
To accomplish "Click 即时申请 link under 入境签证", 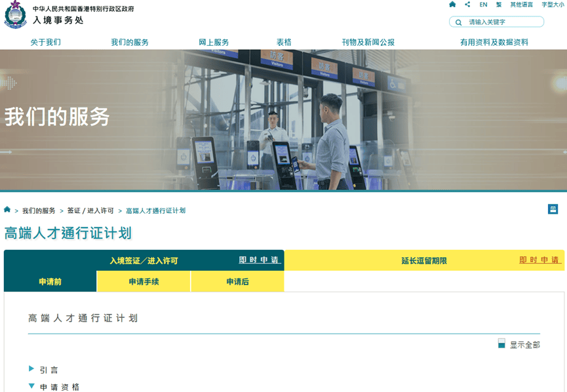I will [x=258, y=260].
